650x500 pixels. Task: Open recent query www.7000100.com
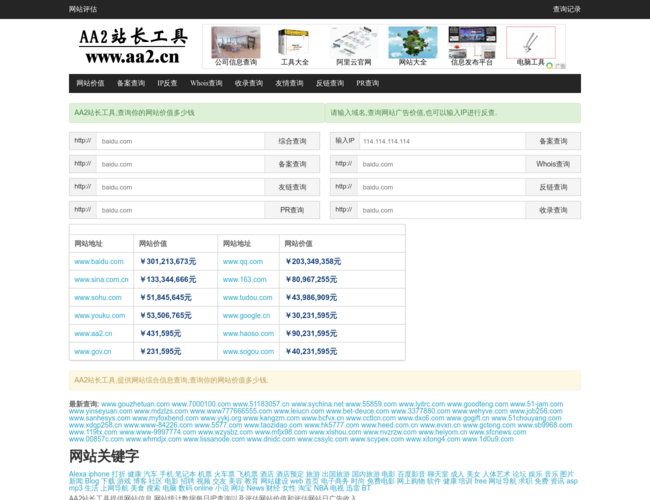tap(201, 404)
